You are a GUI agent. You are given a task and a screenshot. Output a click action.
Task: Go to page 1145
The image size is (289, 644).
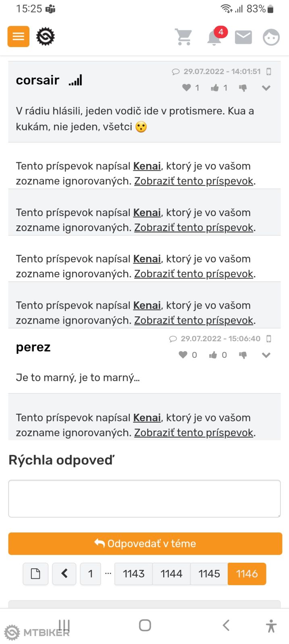coord(209,574)
